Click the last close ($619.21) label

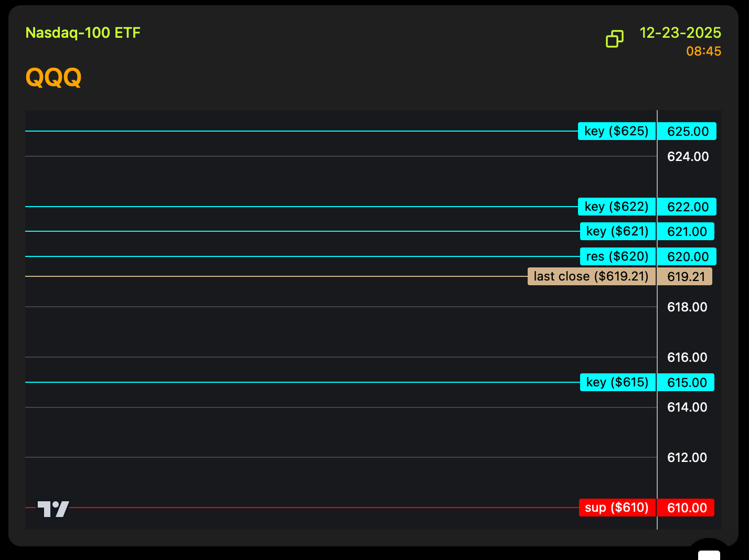tap(591, 276)
